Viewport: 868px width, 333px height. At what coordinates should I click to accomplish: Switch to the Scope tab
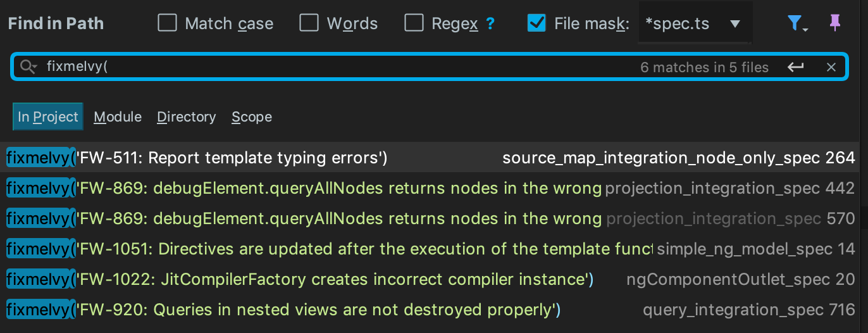coord(252,117)
